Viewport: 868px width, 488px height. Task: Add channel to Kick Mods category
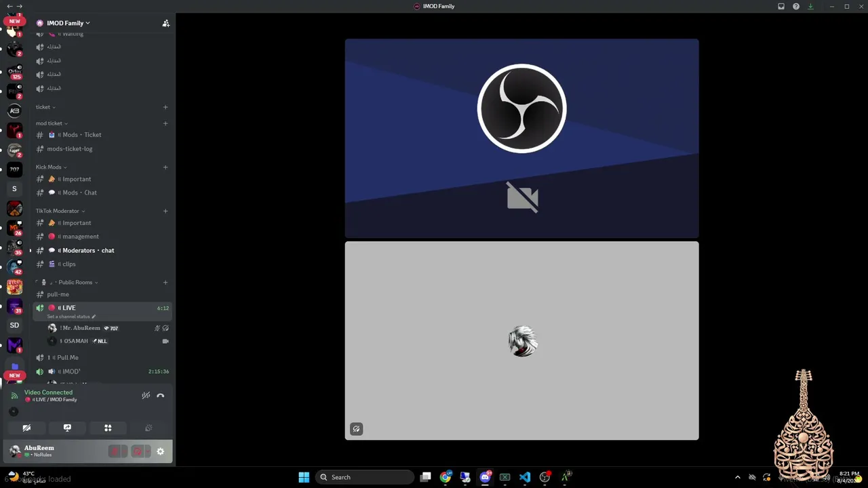click(x=165, y=167)
